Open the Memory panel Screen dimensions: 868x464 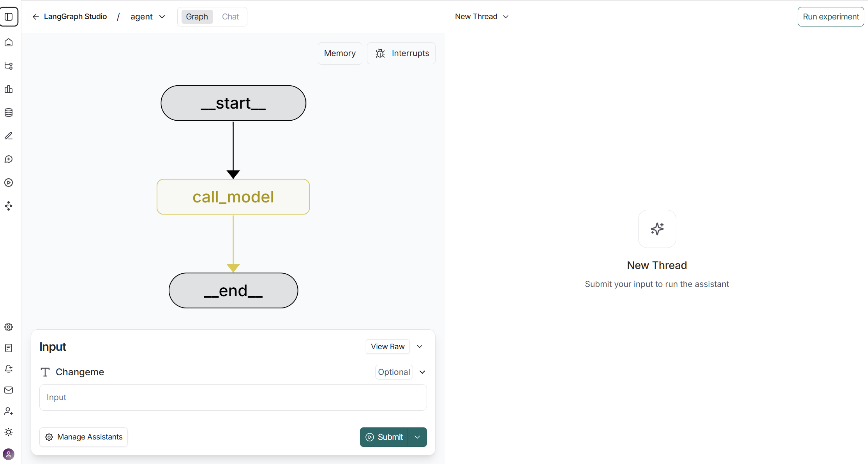pos(340,53)
